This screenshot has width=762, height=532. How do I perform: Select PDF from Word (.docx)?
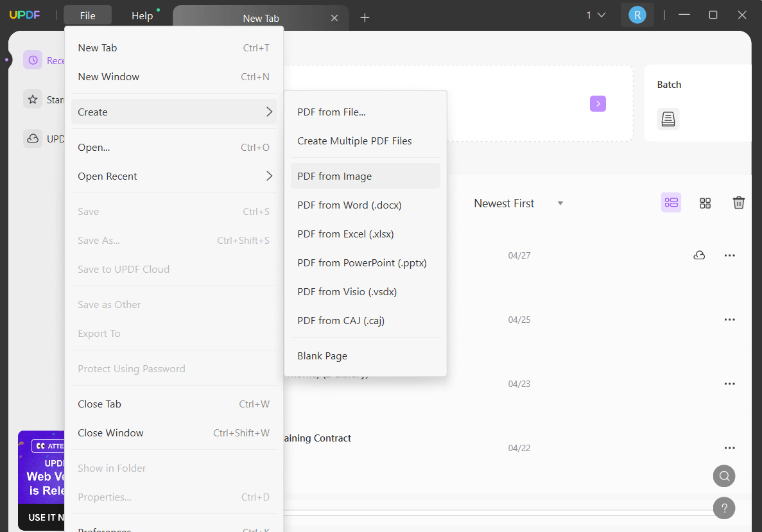(x=349, y=205)
